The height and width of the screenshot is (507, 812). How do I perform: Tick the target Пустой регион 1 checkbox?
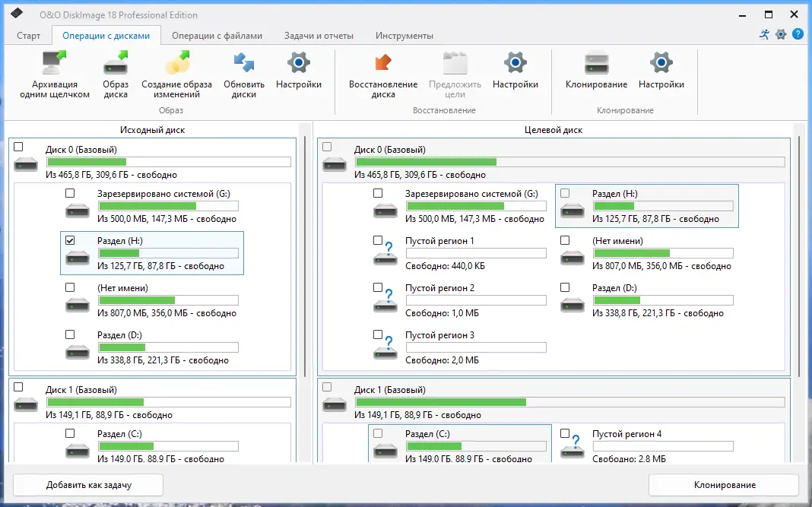pos(378,240)
